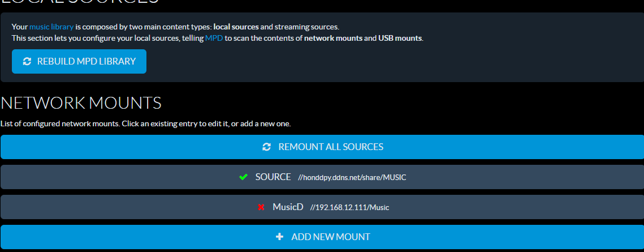
Task: Click the green checkmark next to SOURCE
Action: [243, 177]
